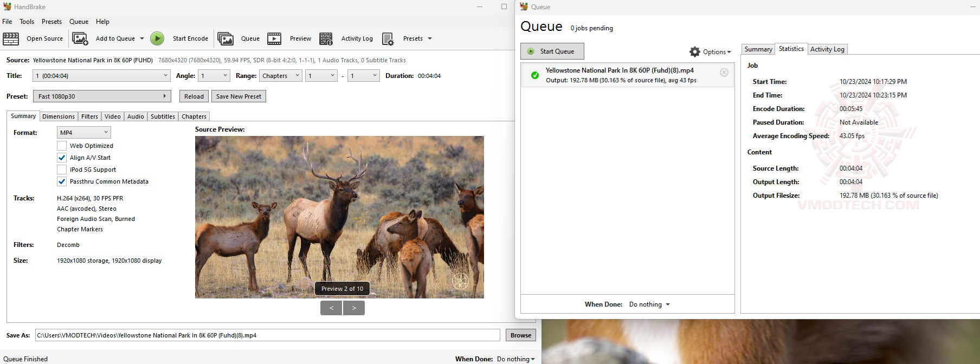Open the main window When Done dropdown

[x=515, y=359]
